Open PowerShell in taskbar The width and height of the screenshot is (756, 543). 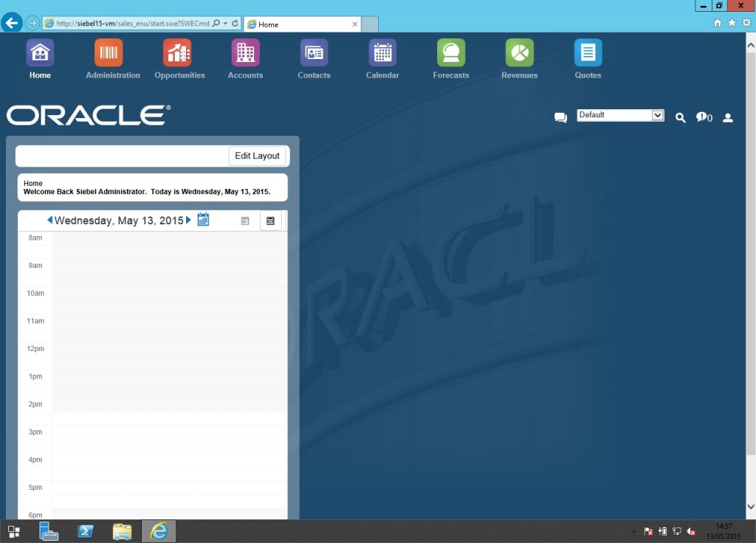coord(86,531)
